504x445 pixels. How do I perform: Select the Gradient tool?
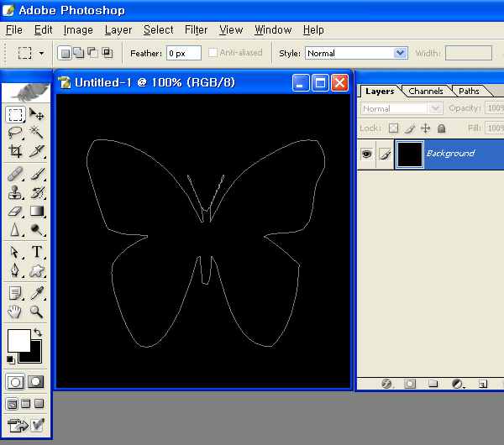click(36, 211)
